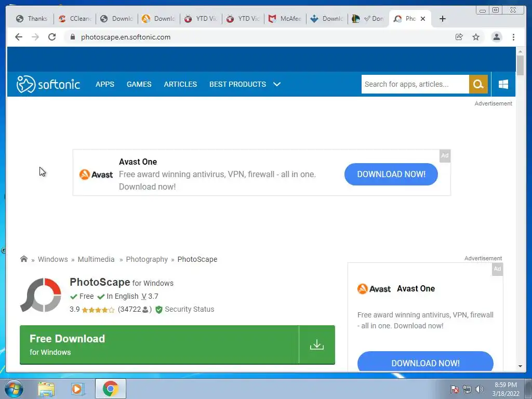Click the page scrollbar thumb

pos(520,65)
